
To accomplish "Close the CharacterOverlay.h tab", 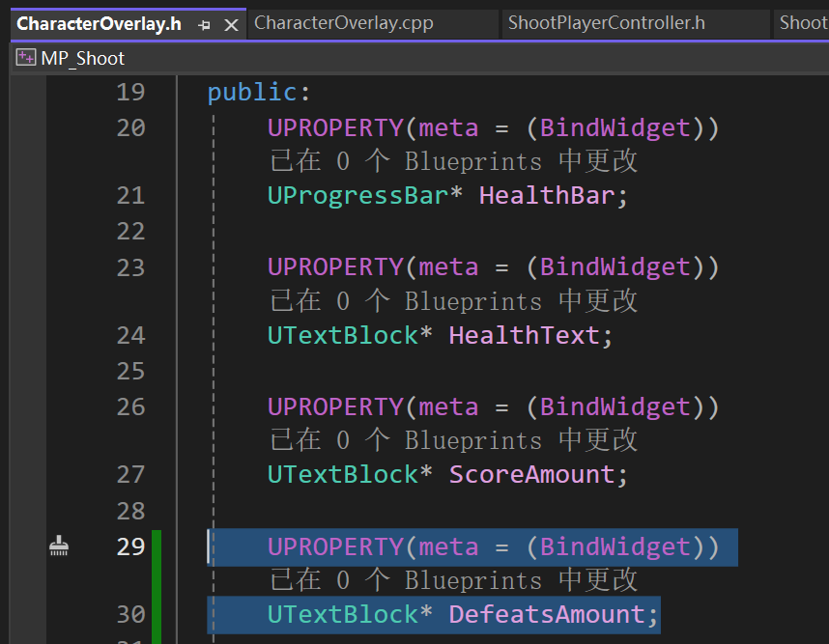I will [231, 25].
